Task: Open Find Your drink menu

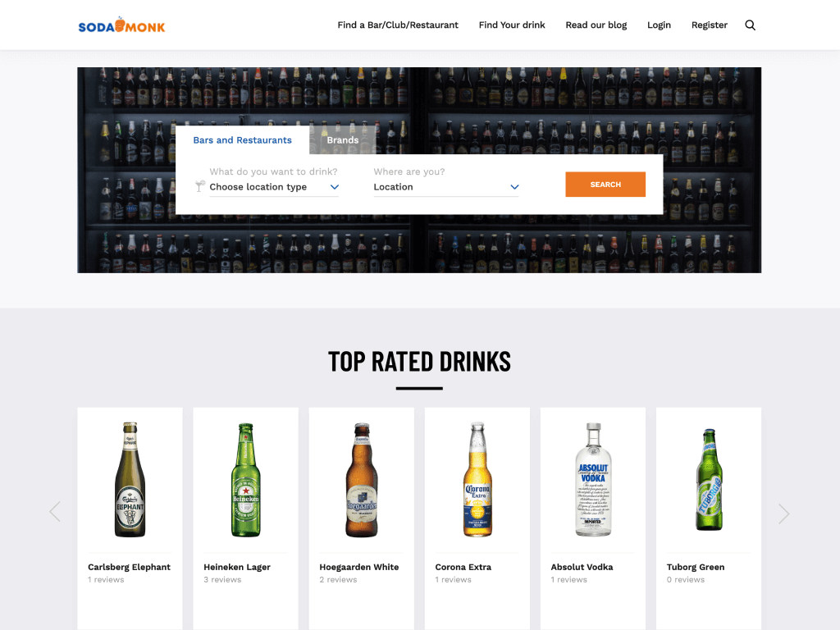Action: (x=512, y=25)
